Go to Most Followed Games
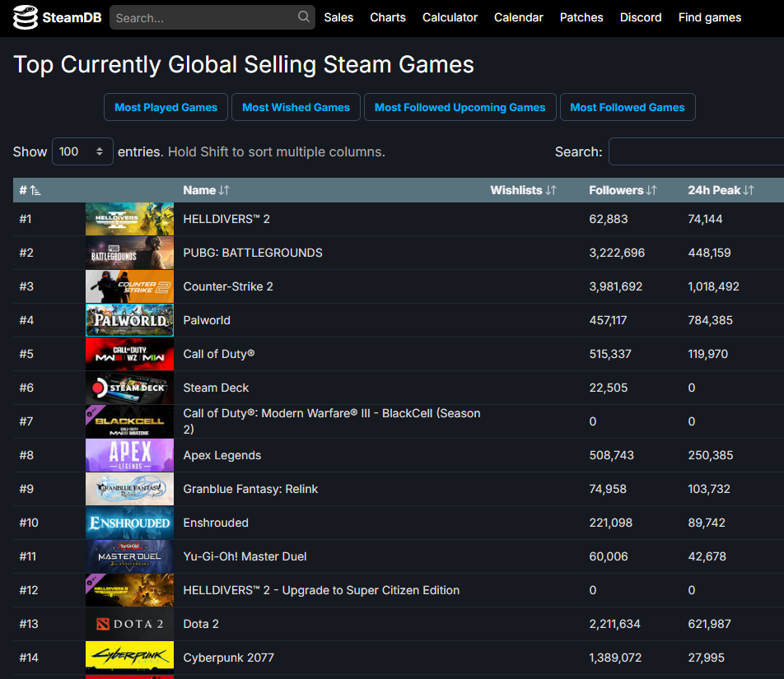Viewport: 784px width, 679px height. [x=628, y=107]
